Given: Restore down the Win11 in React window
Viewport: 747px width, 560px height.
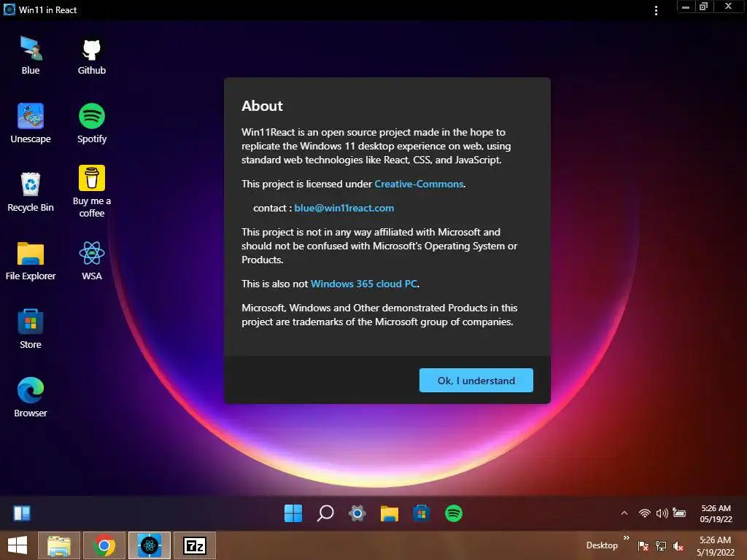Looking at the screenshot, I should [703, 7].
